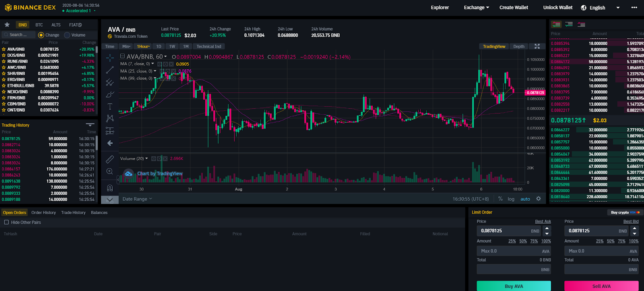Click Unlock Wallet link
The height and width of the screenshot is (291, 644).
pyautogui.click(x=557, y=7)
